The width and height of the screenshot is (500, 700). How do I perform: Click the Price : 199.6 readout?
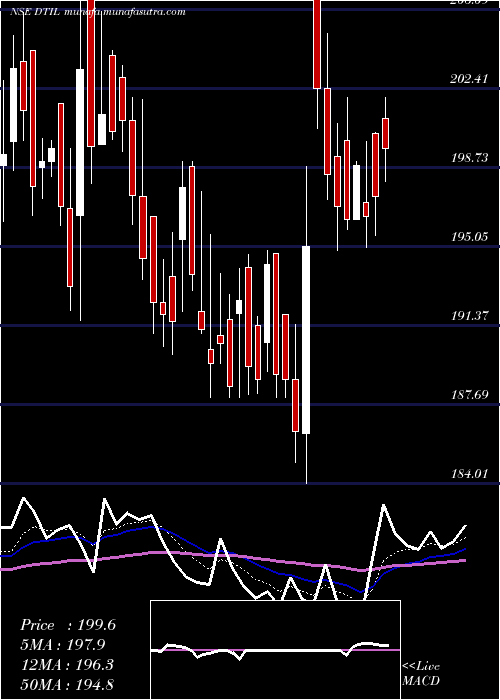coord(68,625)
